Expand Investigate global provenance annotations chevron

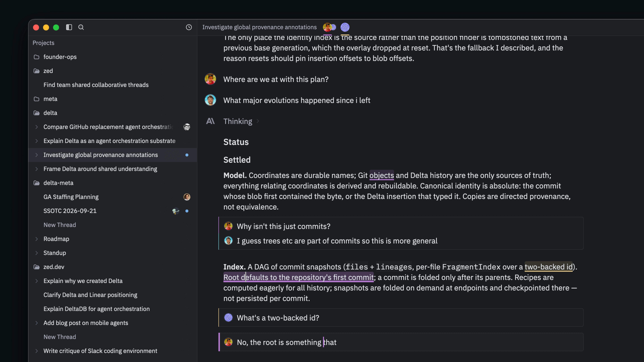point(36,155)
